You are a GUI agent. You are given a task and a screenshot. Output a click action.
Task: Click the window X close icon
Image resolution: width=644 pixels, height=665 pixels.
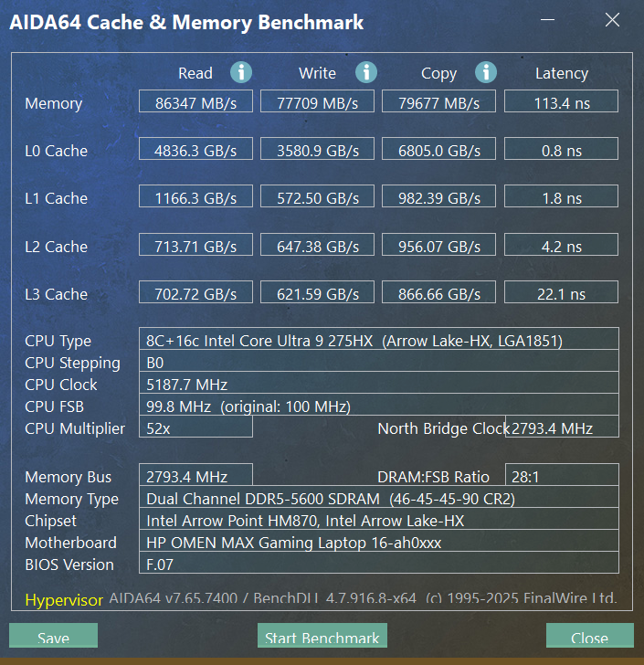612,20
